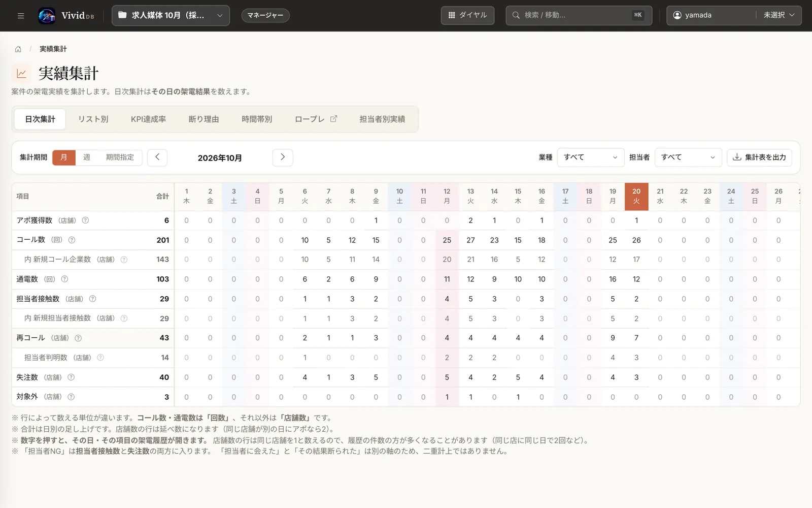Open help icon for 失注数
Screen dimensions: 812x508
pos(71,377)
